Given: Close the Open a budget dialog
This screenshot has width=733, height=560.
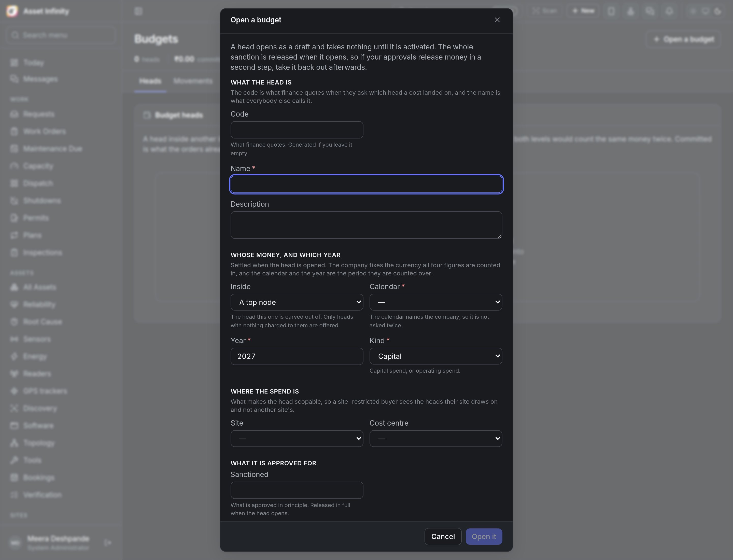Looking at the screenshot, I should click(497, 20).
